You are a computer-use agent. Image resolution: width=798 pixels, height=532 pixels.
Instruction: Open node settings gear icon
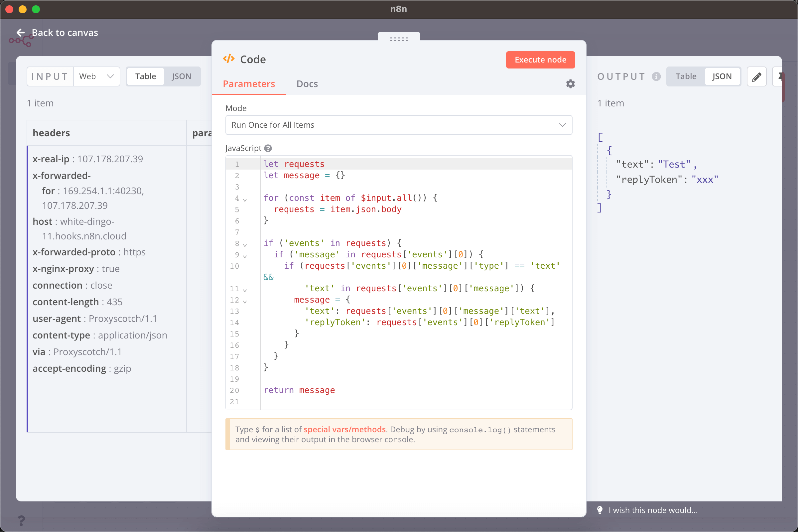(x=570, y=84)
